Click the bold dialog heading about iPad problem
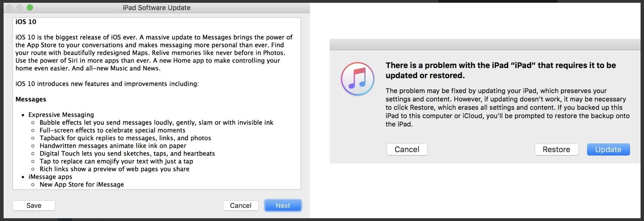Screen dimensions: 644x221 point(501,70)
